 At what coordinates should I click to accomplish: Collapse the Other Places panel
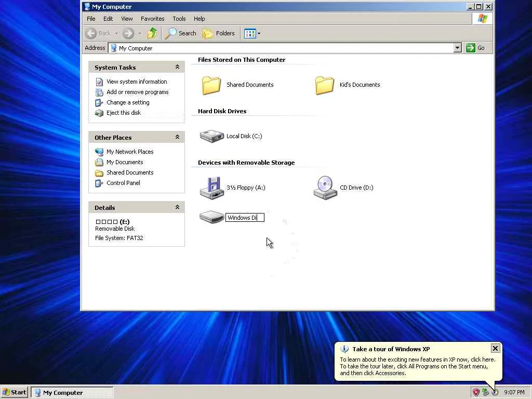click(177, 137)
